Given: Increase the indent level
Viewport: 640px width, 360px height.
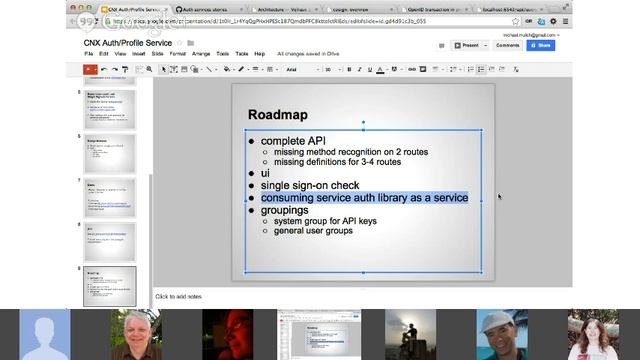Looking at the screenshot, I should pos(502,70).
